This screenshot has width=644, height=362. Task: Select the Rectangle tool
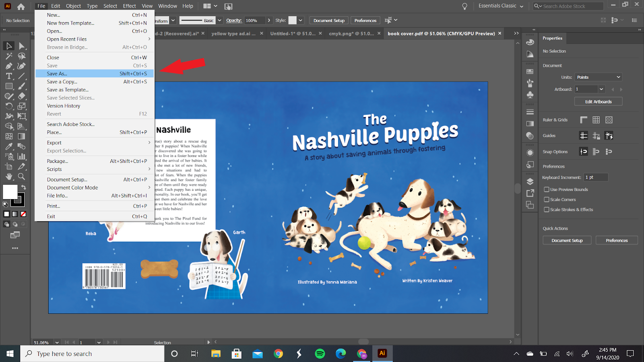coord(9,86)
